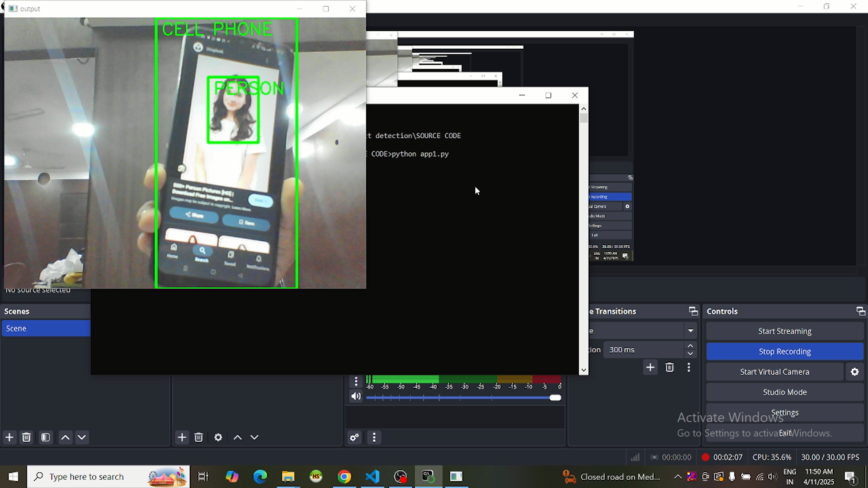The image size is (868, 488).
Task: Expand the transition type dropdown
Action: 691,331
